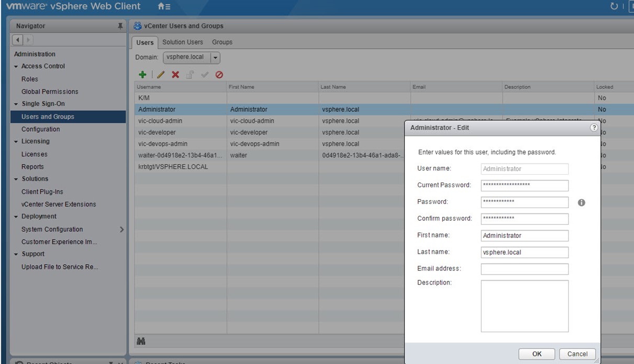Select the K/M user row

tap(384, 98)
